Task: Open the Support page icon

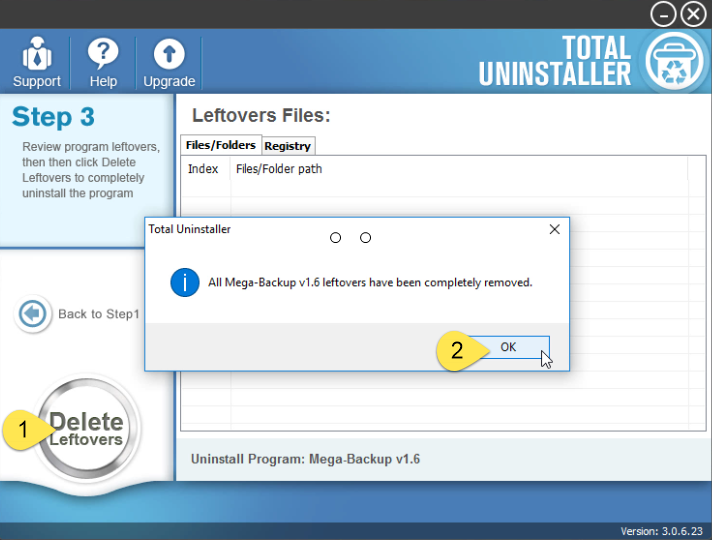Action: [37, 54]
